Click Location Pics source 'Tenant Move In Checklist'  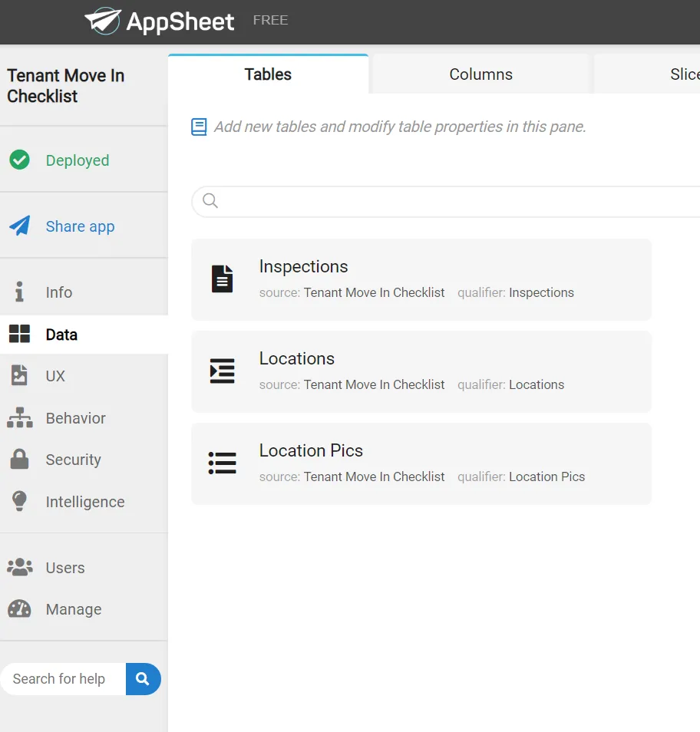[374, 476]
